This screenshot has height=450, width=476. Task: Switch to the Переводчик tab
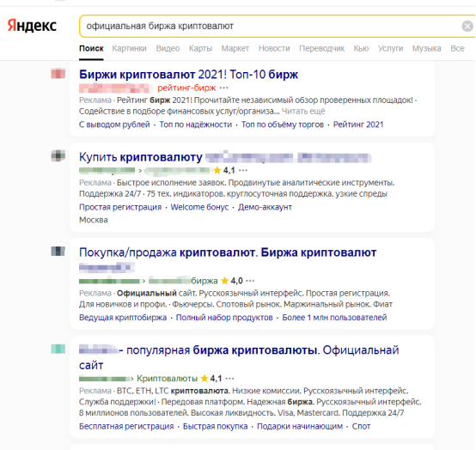[322, 49]
